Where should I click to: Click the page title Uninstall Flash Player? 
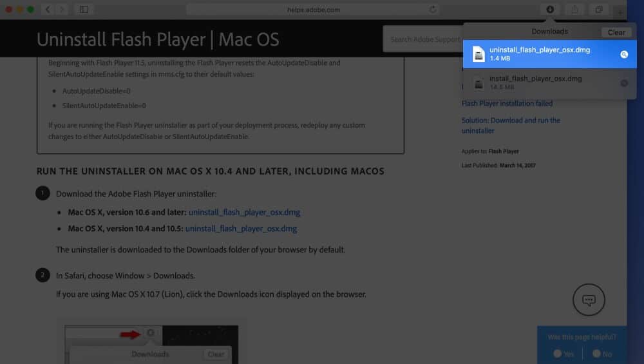coord(158,39)
